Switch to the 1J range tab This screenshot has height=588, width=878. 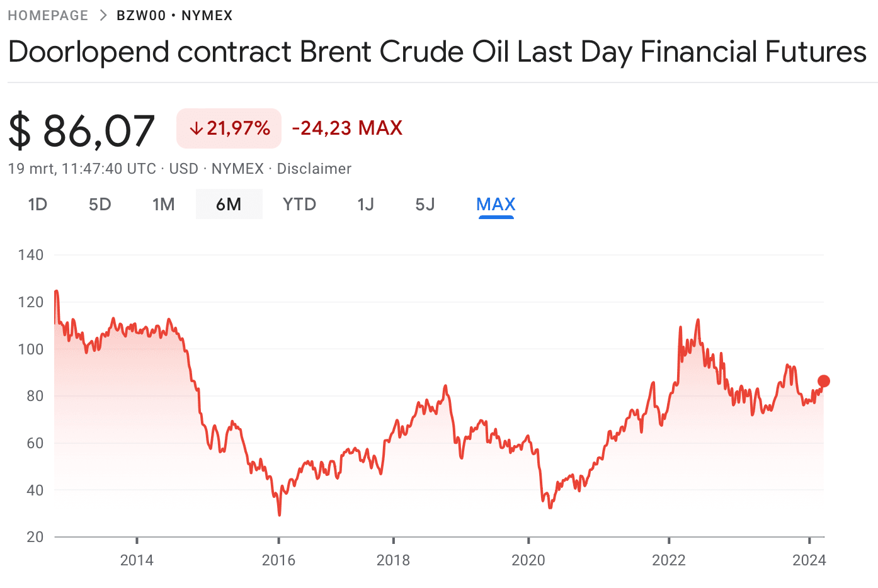pyautogui.click(x=365, y=205)
